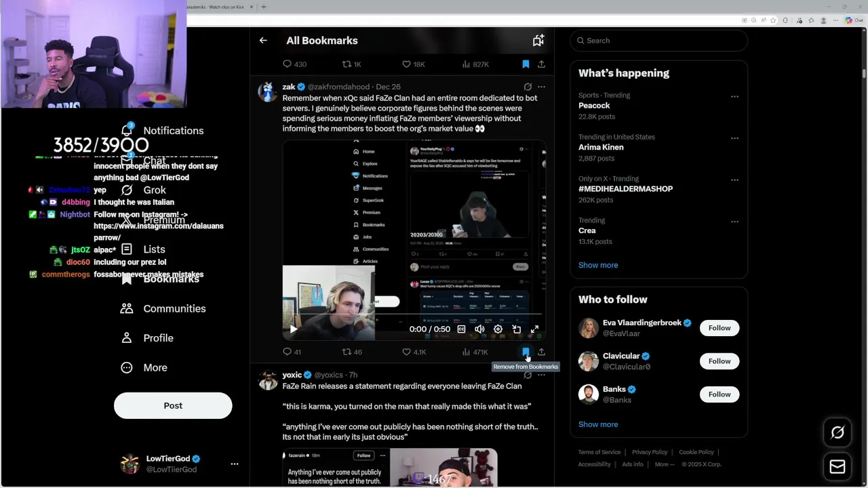Open more options for Crea trend

(734, 222)
